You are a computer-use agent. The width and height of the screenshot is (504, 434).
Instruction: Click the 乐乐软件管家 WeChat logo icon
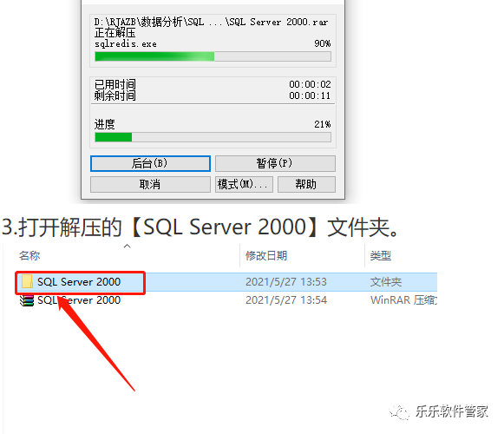[399, 411]
